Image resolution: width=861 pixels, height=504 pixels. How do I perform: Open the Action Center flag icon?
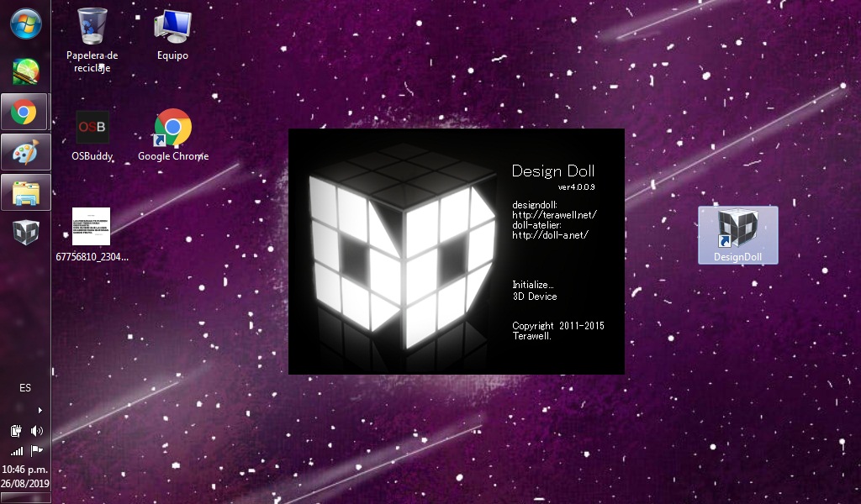36,451
